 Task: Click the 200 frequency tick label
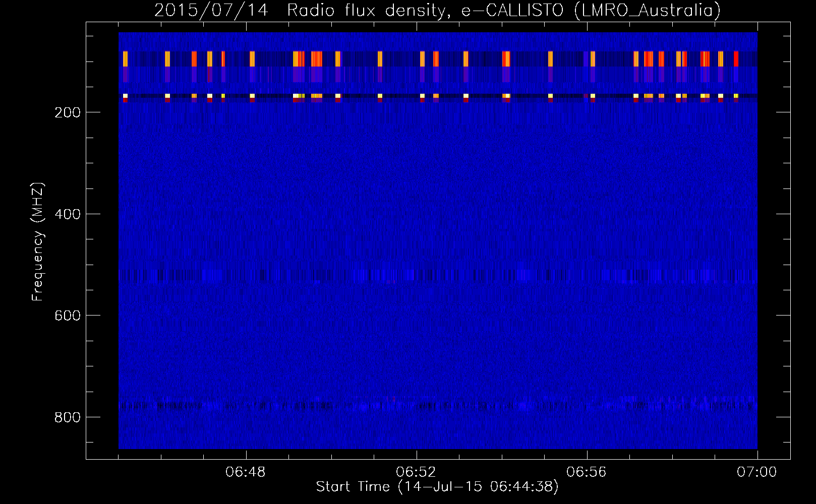click(x=67, y=112)
